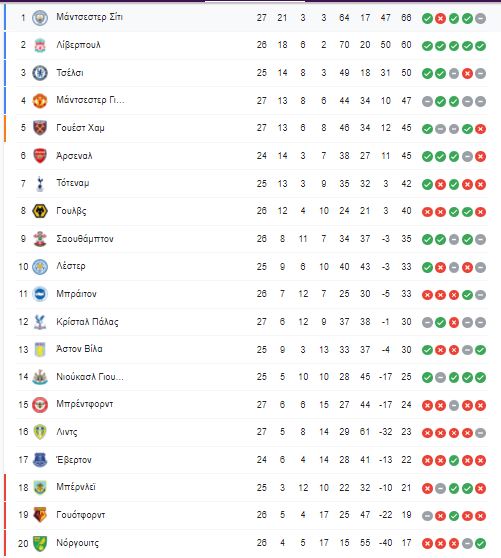
Task: Click Liverpool's most recent win indicator
Action: point(480,46)
